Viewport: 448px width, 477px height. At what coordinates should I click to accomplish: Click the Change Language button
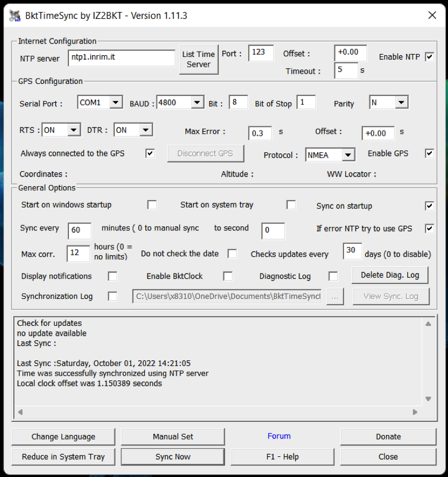tap(63, 437)
